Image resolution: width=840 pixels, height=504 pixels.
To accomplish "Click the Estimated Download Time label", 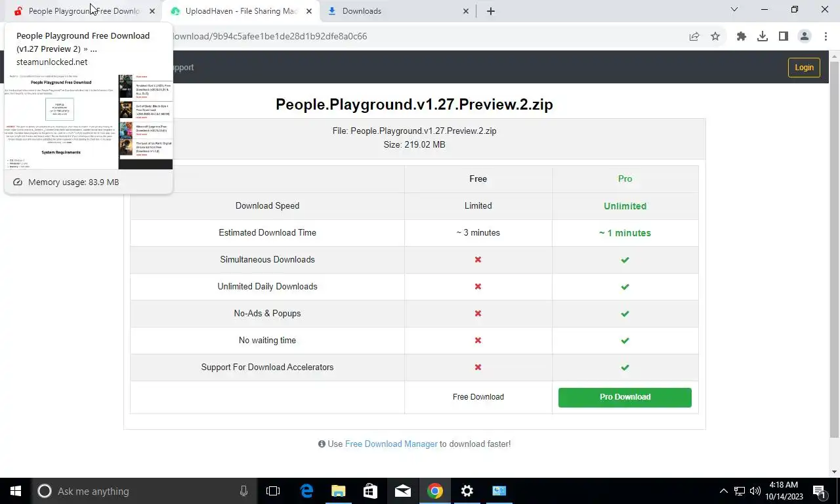I will [x=267, y=233].
